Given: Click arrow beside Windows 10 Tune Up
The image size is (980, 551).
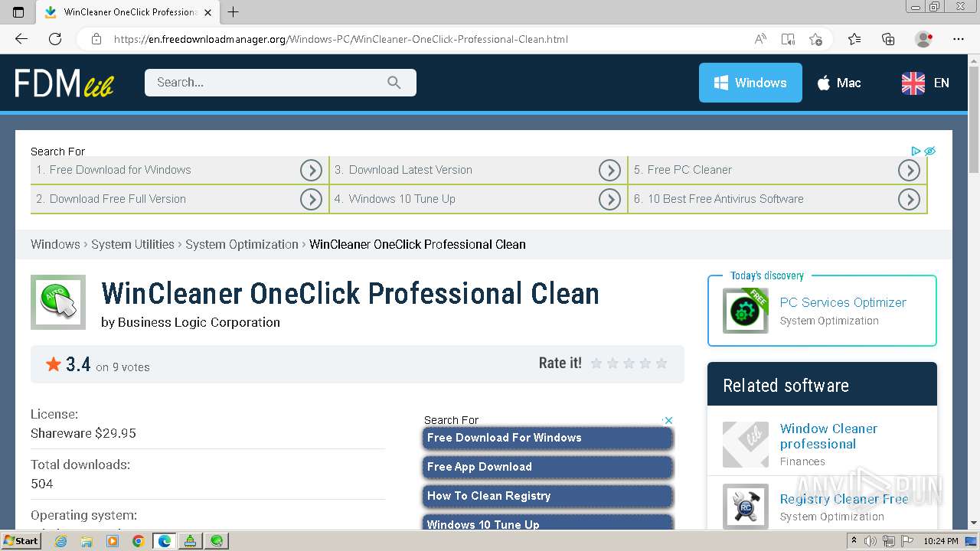Looking at the screenshot, I should 609,199.
